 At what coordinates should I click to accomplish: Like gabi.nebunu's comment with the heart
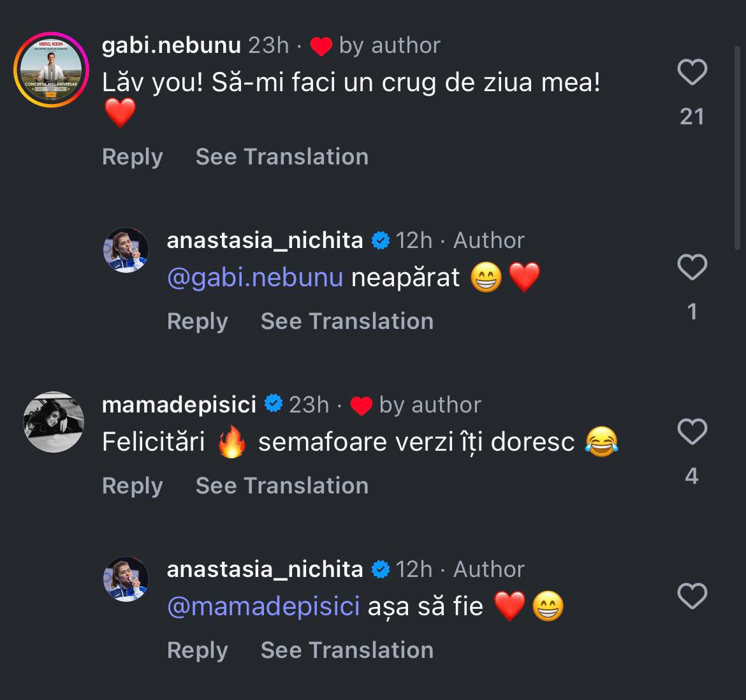pos(692,72)
